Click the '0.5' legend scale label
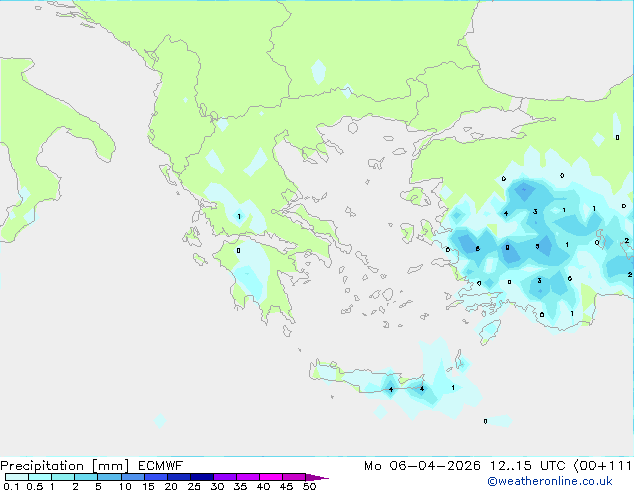This screenshot has width=634, height=490. tap(35, 486)
